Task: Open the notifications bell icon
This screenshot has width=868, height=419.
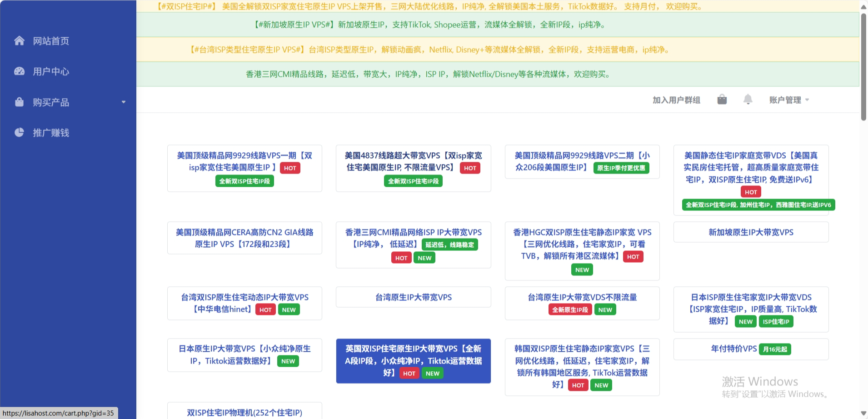Action: 748,100
